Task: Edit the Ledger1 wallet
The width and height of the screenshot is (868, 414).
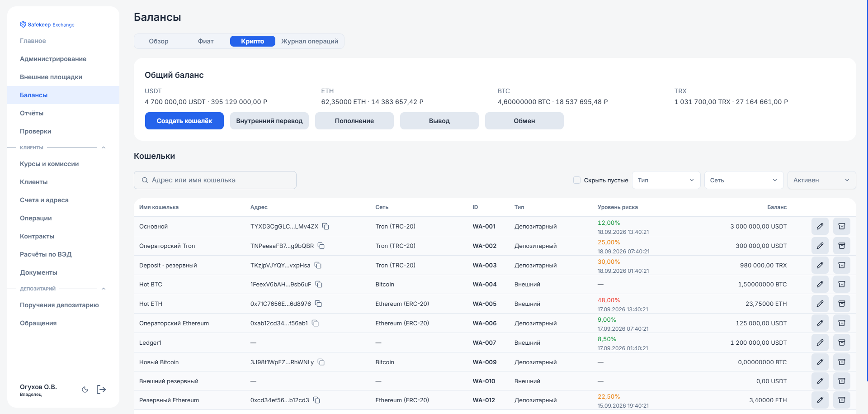Action: (x=820, y=343)
